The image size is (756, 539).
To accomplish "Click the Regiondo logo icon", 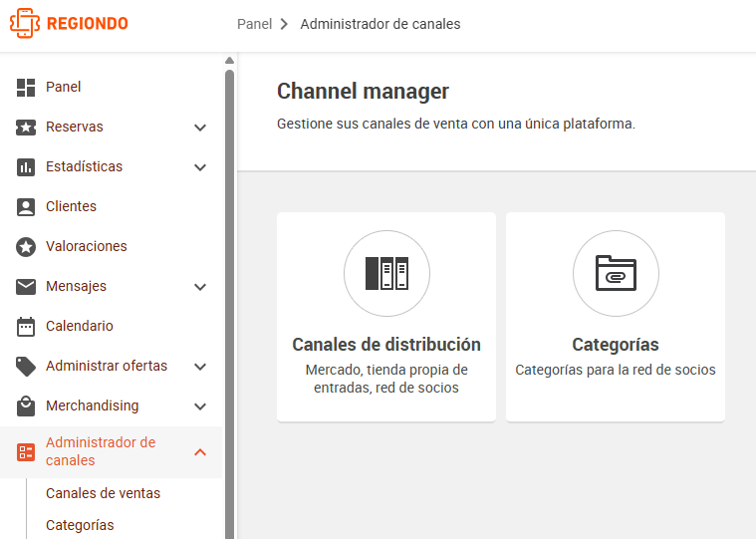I will pos(25,23).
